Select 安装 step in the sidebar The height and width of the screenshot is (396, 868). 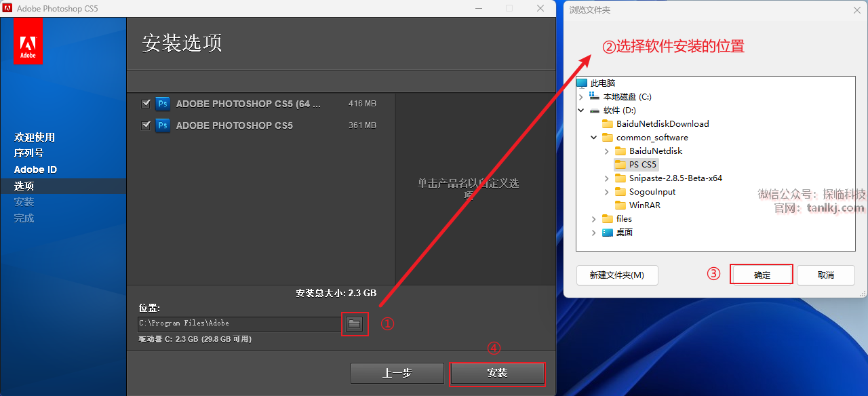tap(24, 202)
